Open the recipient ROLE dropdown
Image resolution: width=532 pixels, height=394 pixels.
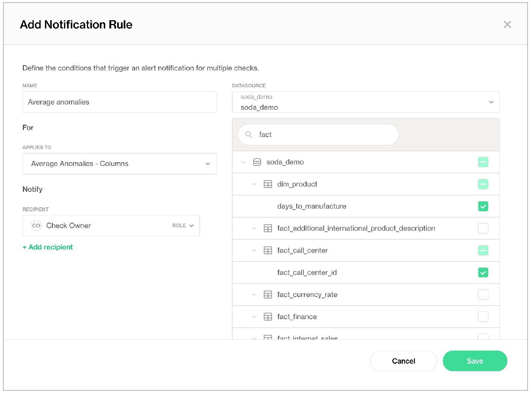[183, 226]
